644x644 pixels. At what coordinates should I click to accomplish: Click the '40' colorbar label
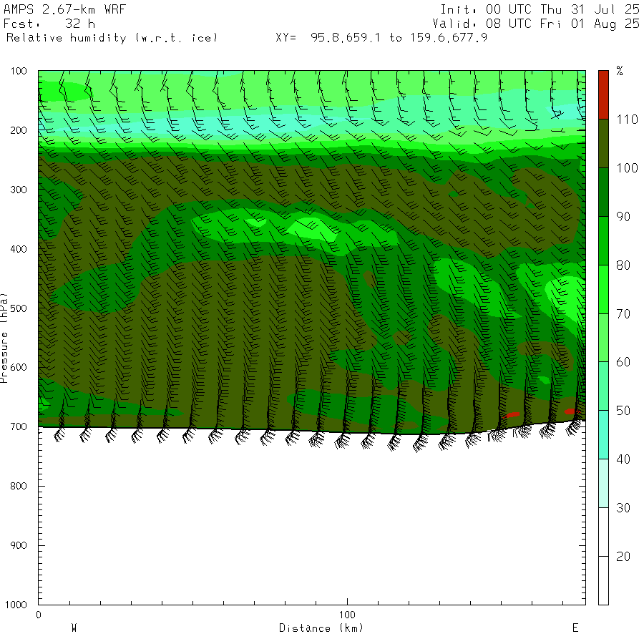(623, 459)
